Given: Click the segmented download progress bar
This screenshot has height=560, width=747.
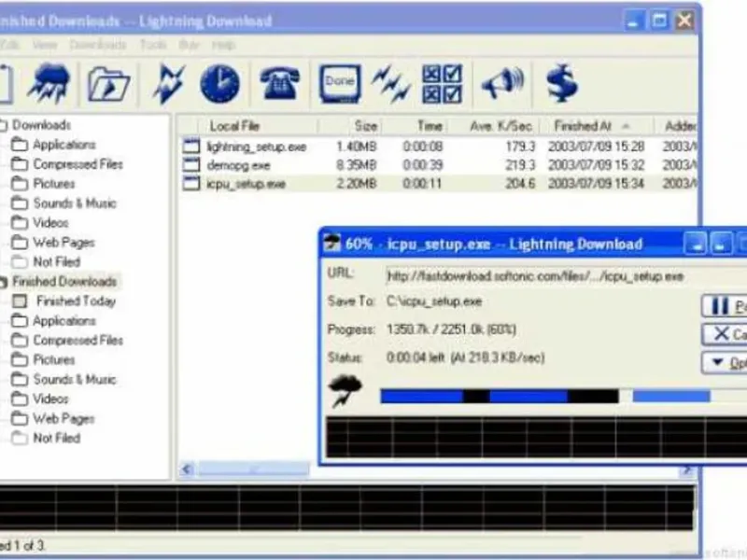Looking at the screenshot, I should click(563, 396).
